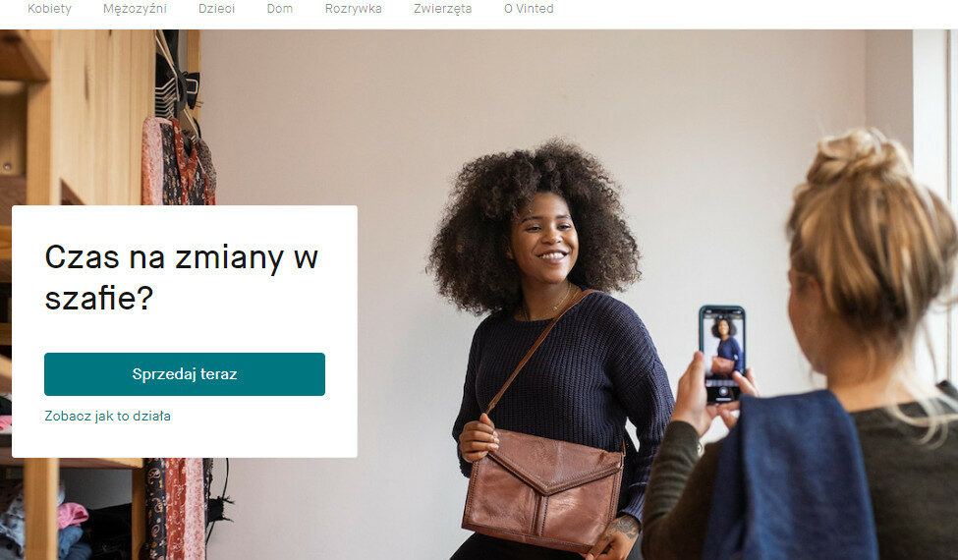
Task: Follow the Zobacz jak to działa link
Action: pos(107,416)
